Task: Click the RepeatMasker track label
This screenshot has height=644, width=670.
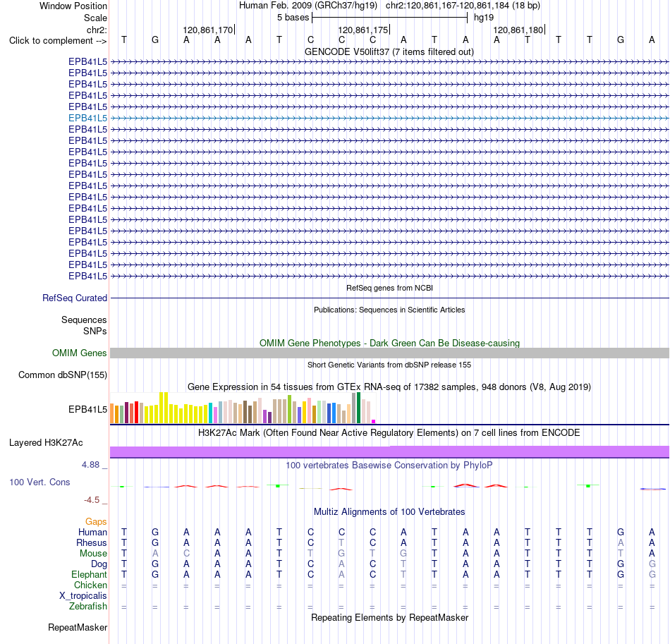Action: 78,627
